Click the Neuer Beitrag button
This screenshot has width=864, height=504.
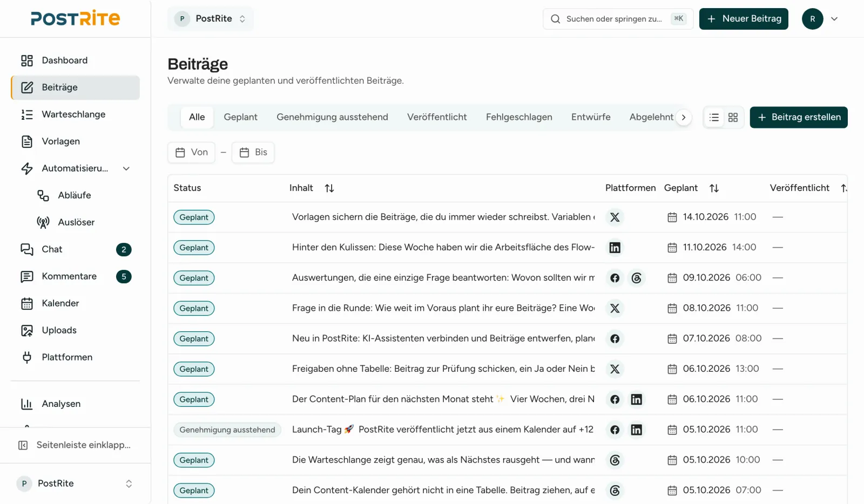tap(744, 19)
